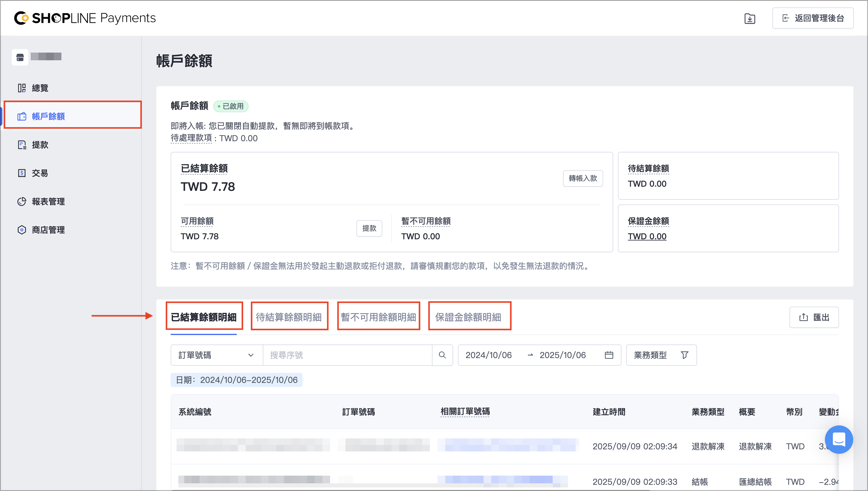Image resolution: width=868 pixels, height=491 pixels.
Task: Click the 相關訂單號碼 column header
Action: (x=465, y=412)
